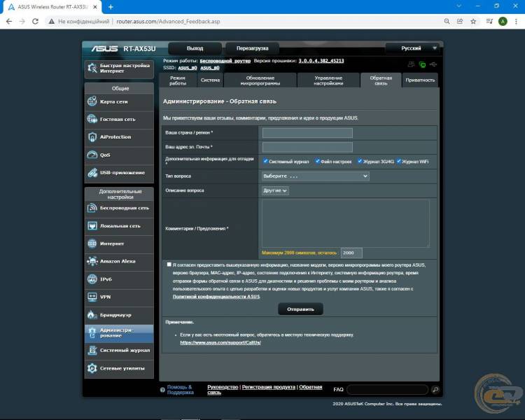This screenshot has width=525, height=420.
Task: Click the Выход logout button
Action: tap(195, 48)
